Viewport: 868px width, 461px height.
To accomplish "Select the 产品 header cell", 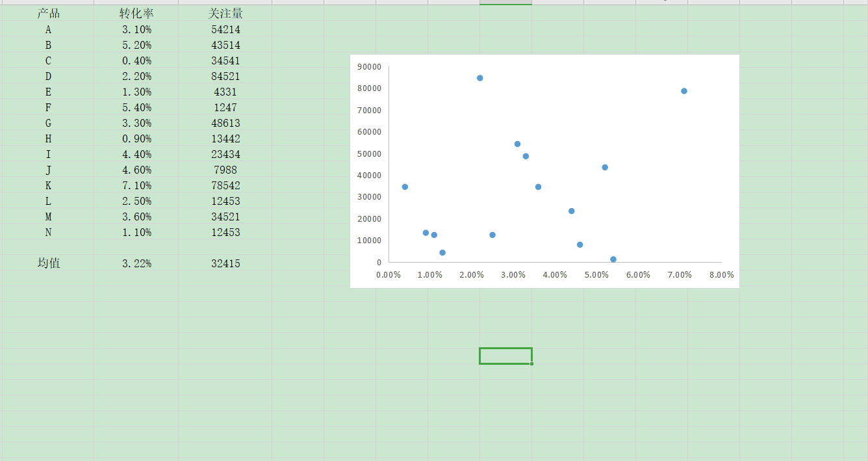I will (48, 14).
